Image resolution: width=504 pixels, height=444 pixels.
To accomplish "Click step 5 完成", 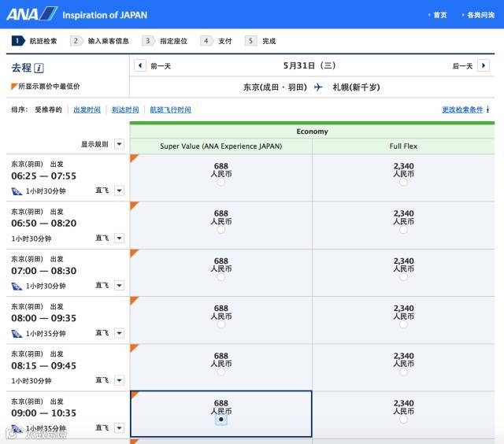I will coord(261,41).
